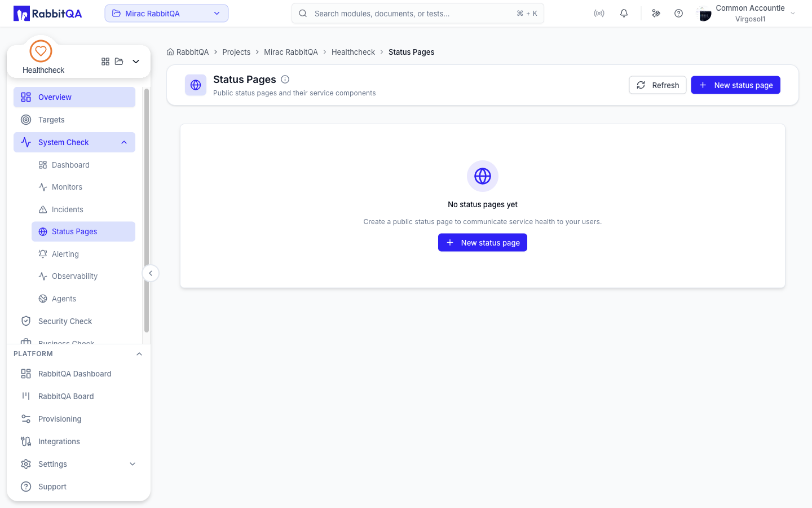Open RabbitQA Dashboard
Image resolution: width=812 pixels, height=508 pixels.
[78, 374]
